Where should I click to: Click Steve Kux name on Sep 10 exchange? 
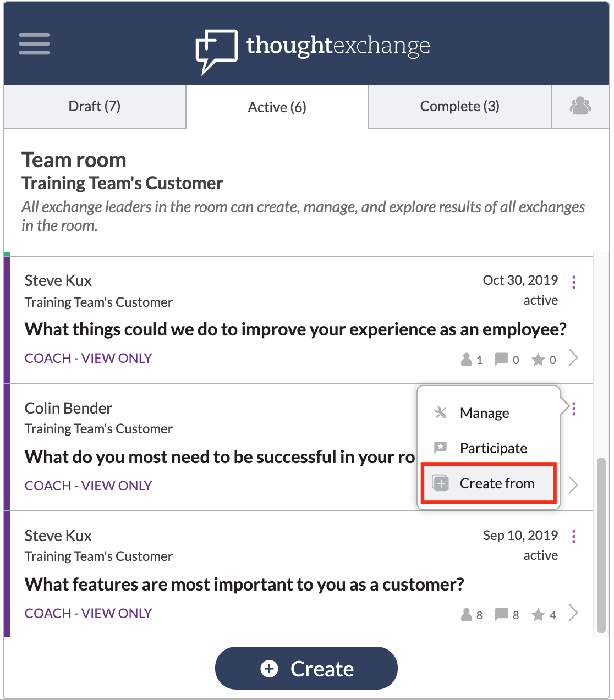click(58, 536)
